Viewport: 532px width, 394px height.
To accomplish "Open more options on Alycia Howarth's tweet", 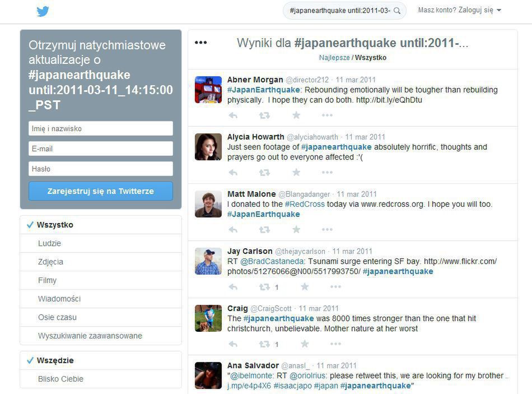I will coord(327,173).
